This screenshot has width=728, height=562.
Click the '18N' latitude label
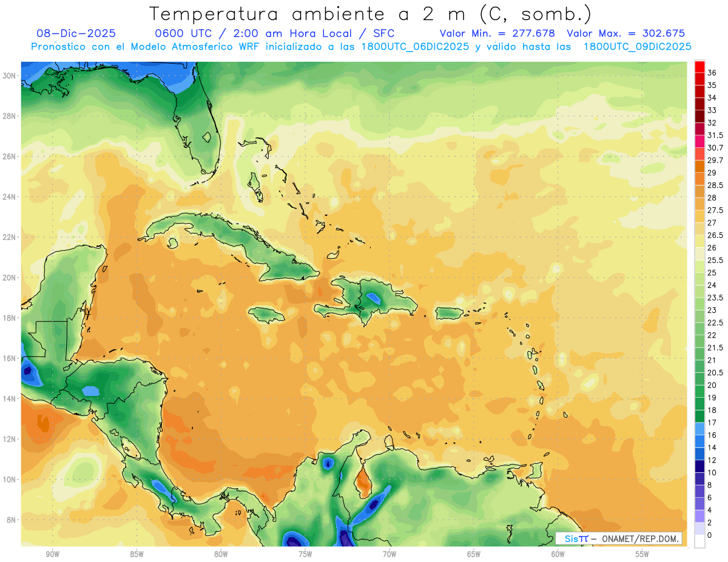click(x=10, y=318)
